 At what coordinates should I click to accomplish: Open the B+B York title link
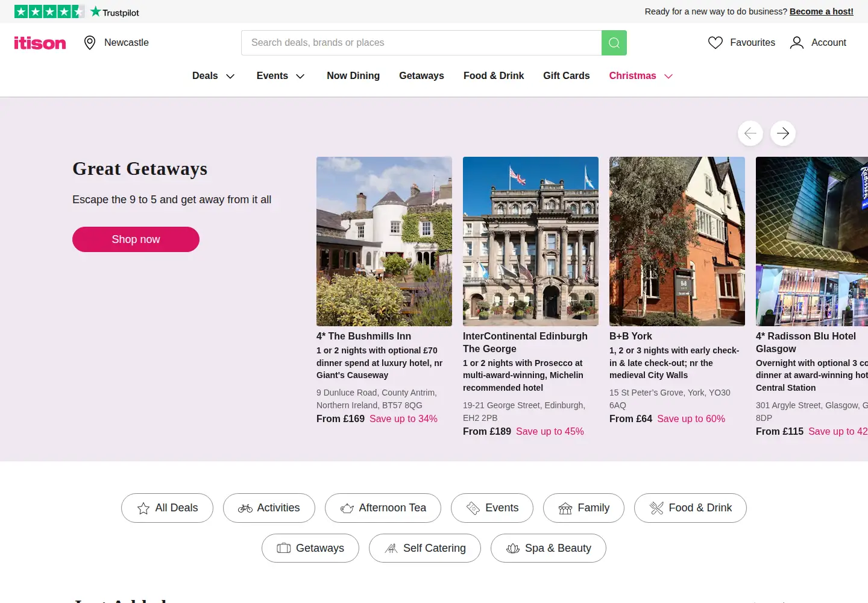pos(631,336)
